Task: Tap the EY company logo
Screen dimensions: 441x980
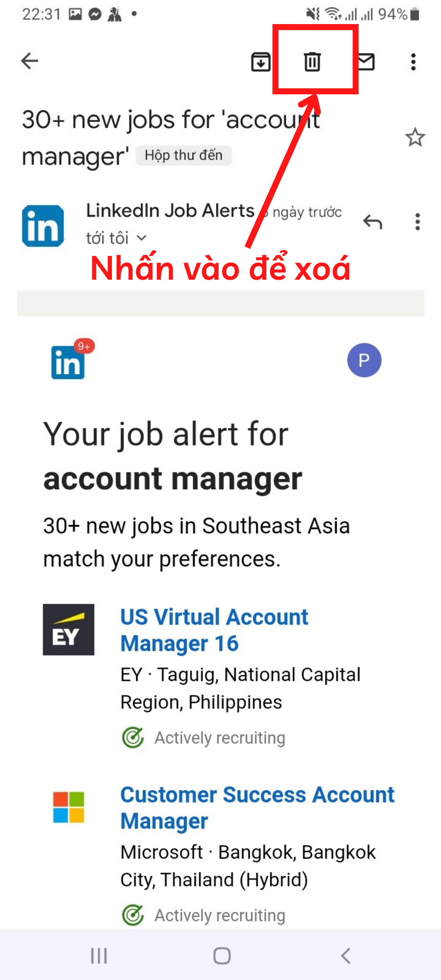Action: coord(69,630)
